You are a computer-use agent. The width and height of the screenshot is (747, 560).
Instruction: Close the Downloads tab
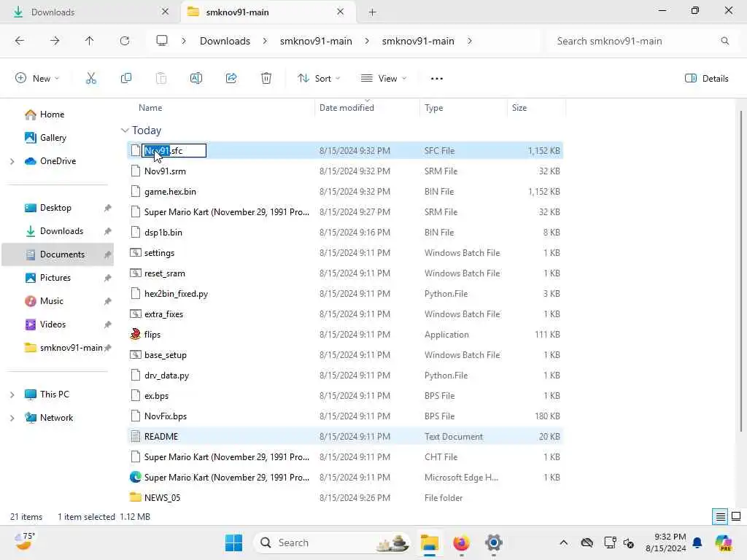(x=165, y=12)
